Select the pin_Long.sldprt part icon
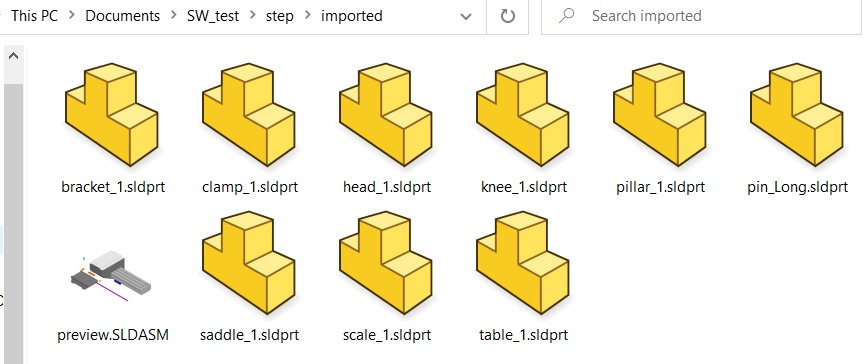The height and width of the screenshot is (364, 865). 796,115
